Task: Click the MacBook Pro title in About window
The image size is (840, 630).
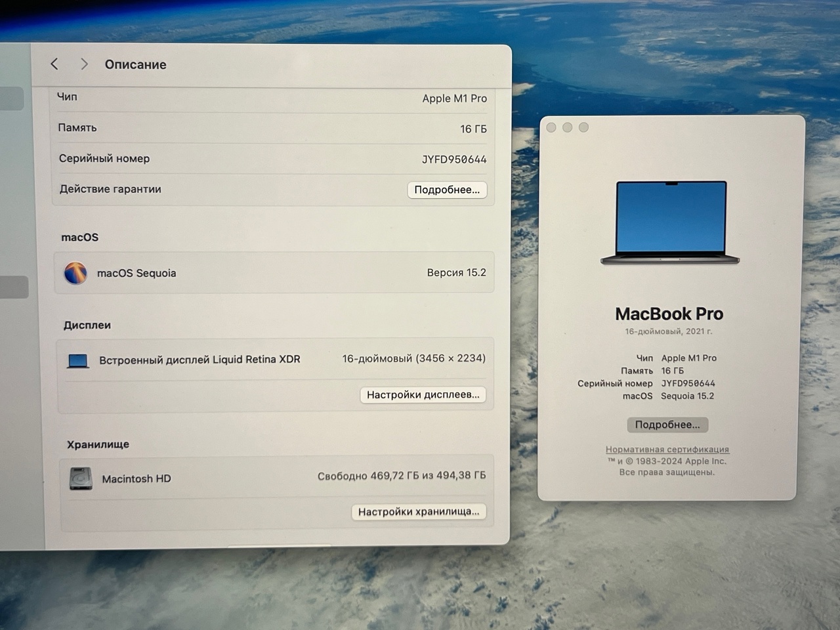Action: 669,314
